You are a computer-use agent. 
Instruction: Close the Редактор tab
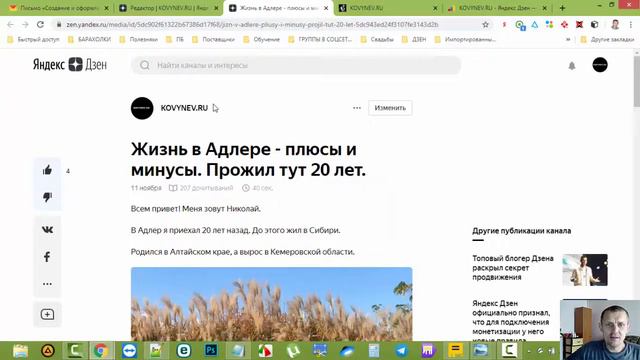216,8
